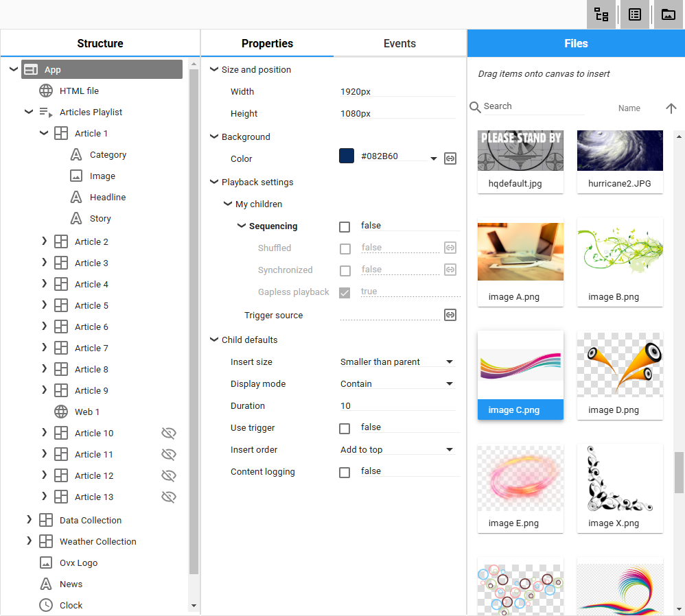Screen dimensions: 685x616
Task: Click the magnifier search icon in Files panel
Action: click(x=475, y=107)
